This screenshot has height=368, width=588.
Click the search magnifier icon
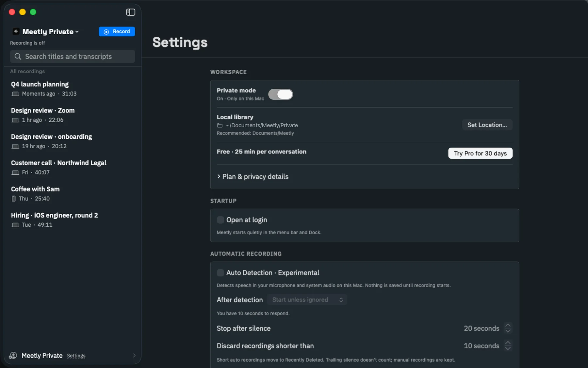[18, 57]
